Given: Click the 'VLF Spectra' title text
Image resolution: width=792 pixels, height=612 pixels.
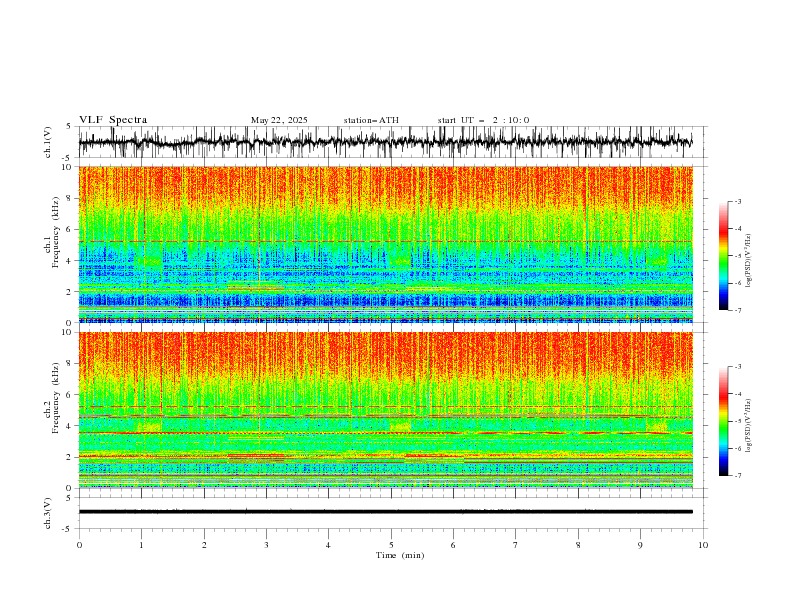Looking at the screenshot, I should [x=113, y=120].
